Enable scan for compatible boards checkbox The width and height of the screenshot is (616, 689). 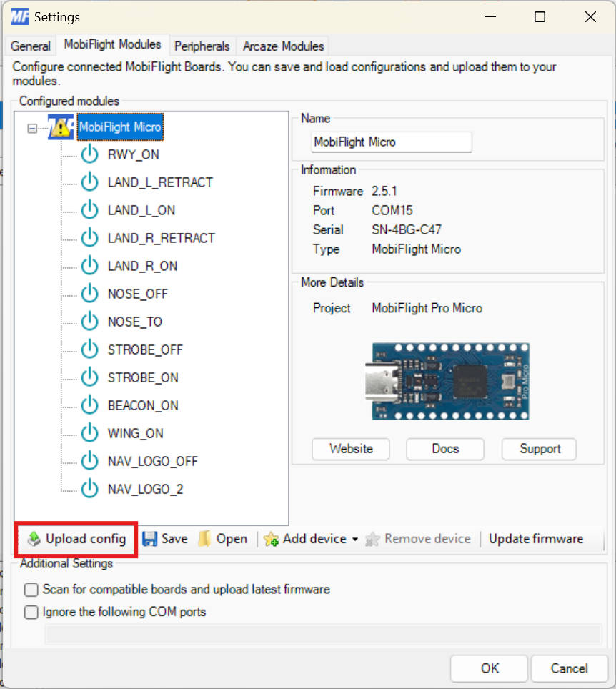click(x=31, y=589)
